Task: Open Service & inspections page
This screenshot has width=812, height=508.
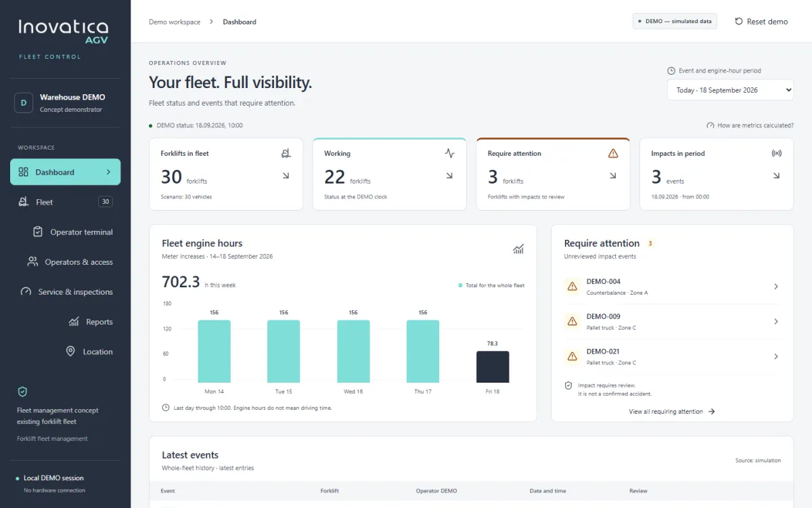Action: pyautogui.click(x=65, y=292)
